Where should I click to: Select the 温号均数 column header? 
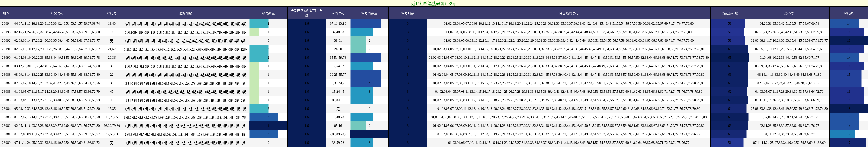407,13
